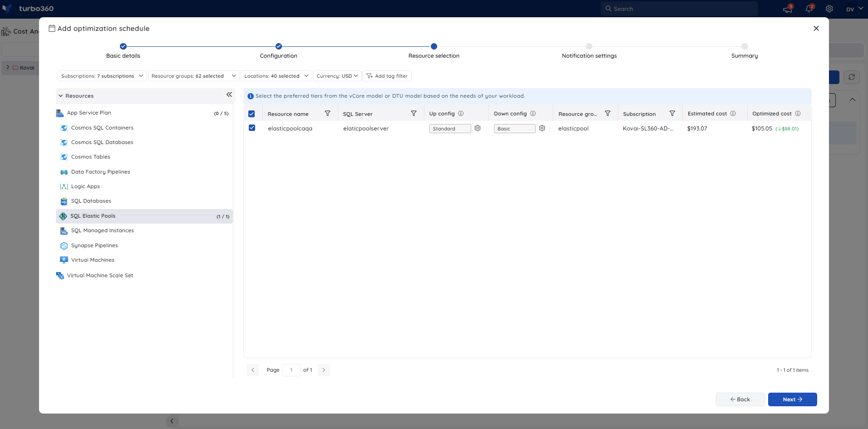Show Optimized cost info icon

(798, 114)
